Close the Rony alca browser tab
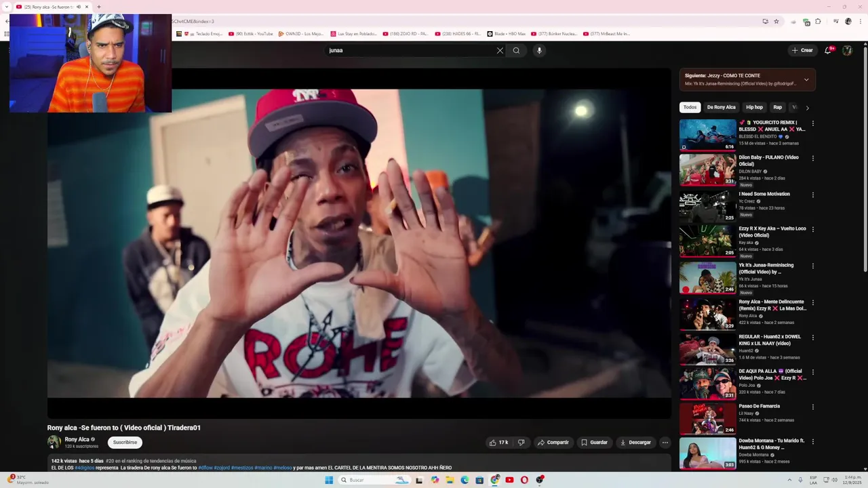The width and height of the screenshot is (868, 488). (x=87, y=7)
